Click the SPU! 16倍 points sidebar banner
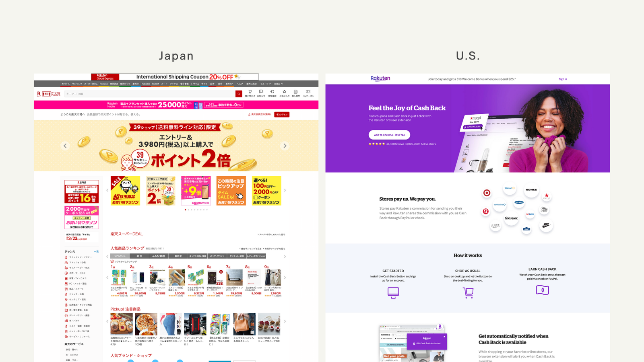This screenshot has width=644, height=362. click(81, 191)
